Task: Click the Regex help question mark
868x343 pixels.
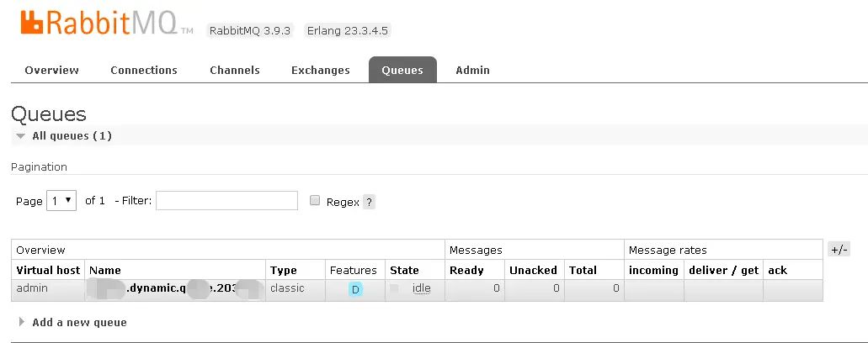Action: (369, 202)
